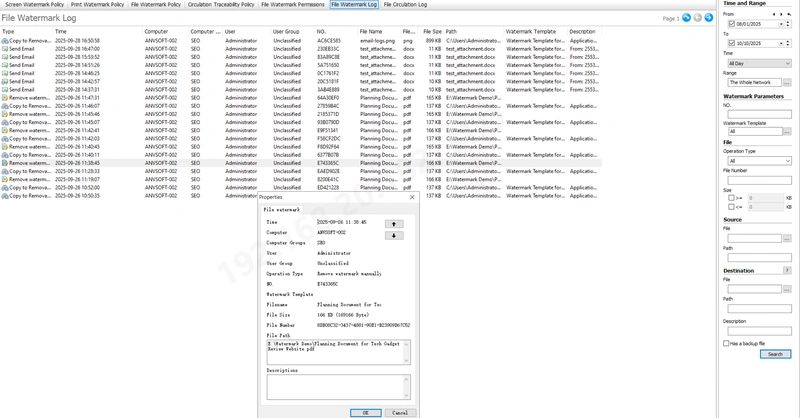
Task: Open Circulation Traceability Policy tab
Action: pos(221,4)
